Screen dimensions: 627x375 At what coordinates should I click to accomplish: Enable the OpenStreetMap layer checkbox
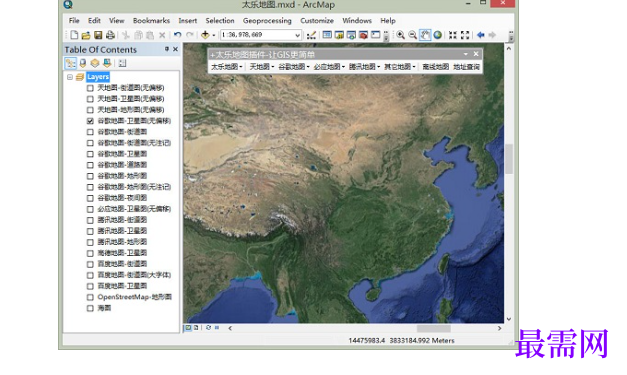point(90,297)
